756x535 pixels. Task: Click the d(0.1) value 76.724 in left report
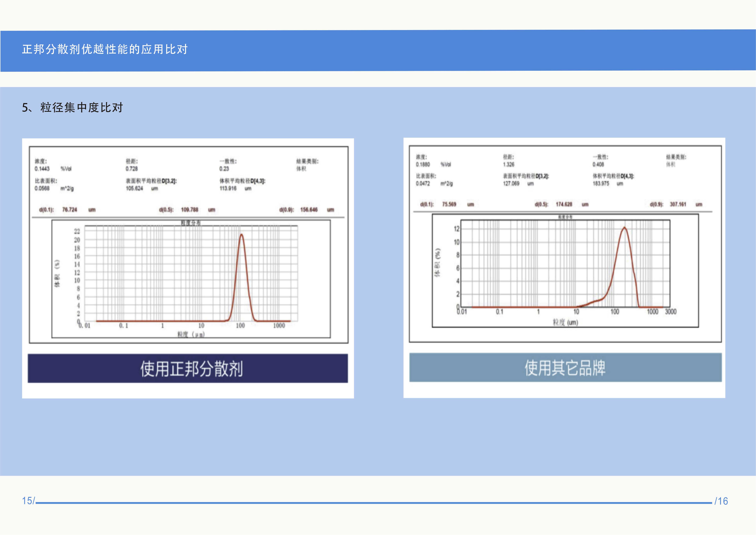pyautogui.click(x=69, y=209)
